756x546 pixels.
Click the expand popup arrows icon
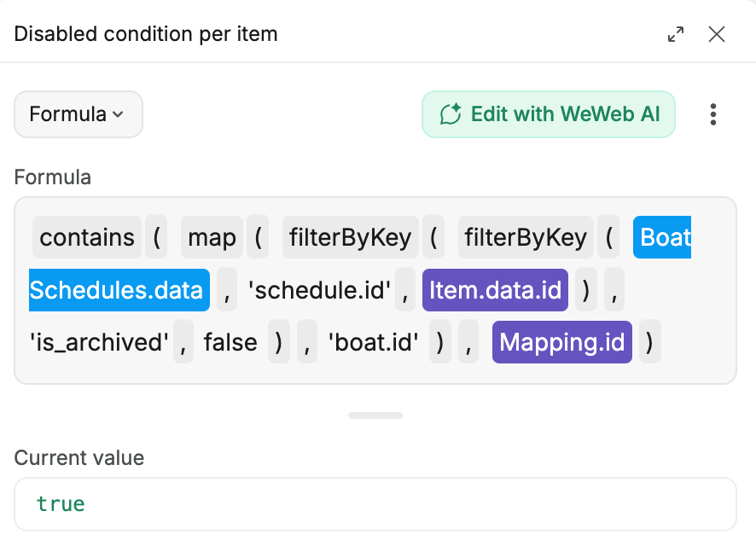675,34
